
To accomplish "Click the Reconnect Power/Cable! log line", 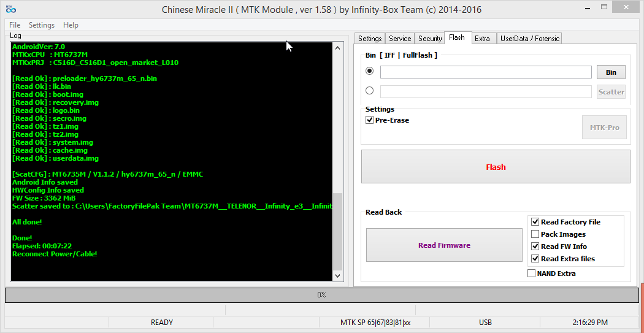I will click(x=55, y=254).
